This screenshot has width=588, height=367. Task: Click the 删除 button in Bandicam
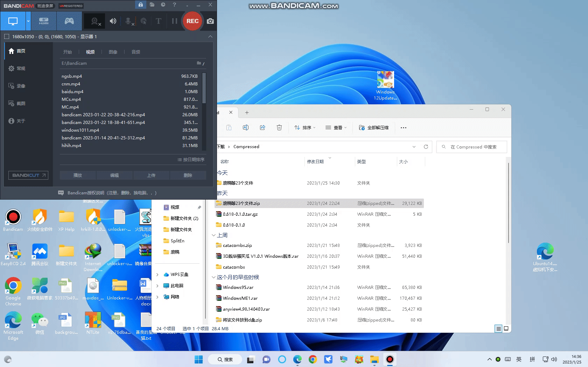click(188, 175)
